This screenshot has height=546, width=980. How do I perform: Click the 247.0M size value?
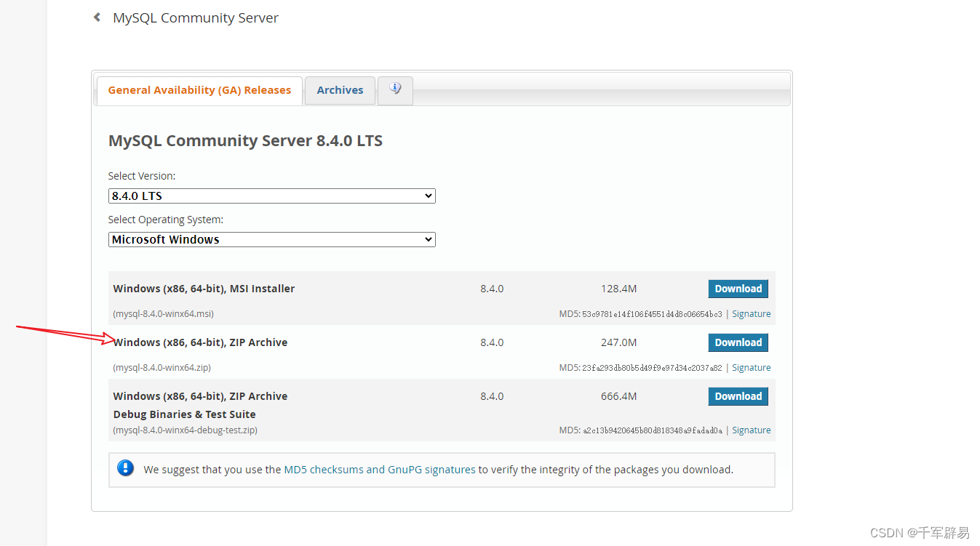coord(619,342)
